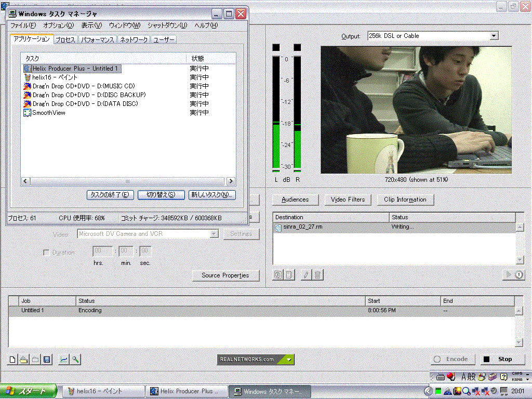Click the Audiences button
Image resolution: width=532 pixels, height=399 pixels.
click(295, 199)
